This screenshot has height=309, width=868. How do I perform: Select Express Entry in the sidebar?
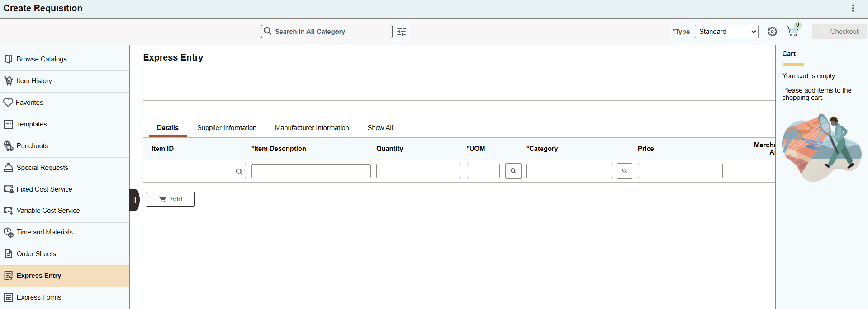click(x=65, y=276)
